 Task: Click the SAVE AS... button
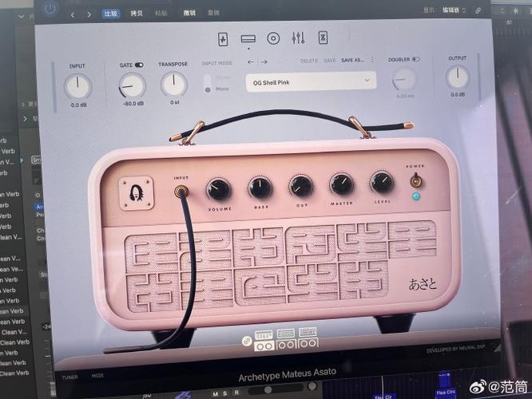coord(352,60)
